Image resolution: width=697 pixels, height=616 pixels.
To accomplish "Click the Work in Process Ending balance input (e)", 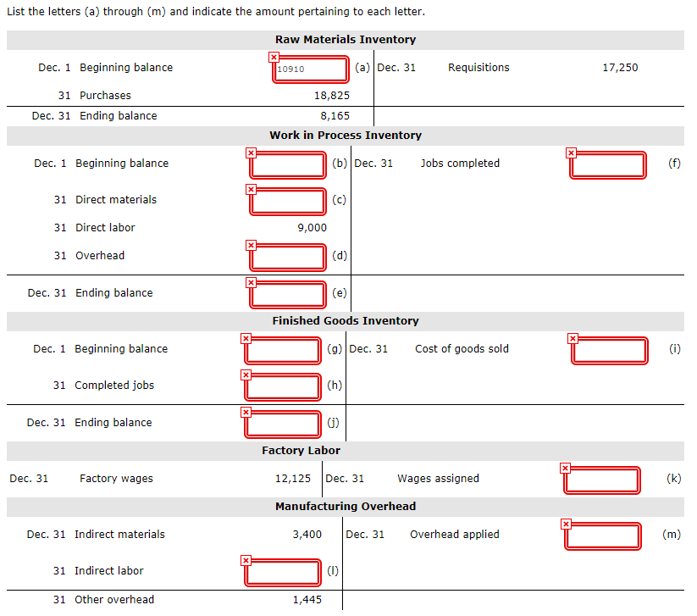I will [x=287, y=295].
